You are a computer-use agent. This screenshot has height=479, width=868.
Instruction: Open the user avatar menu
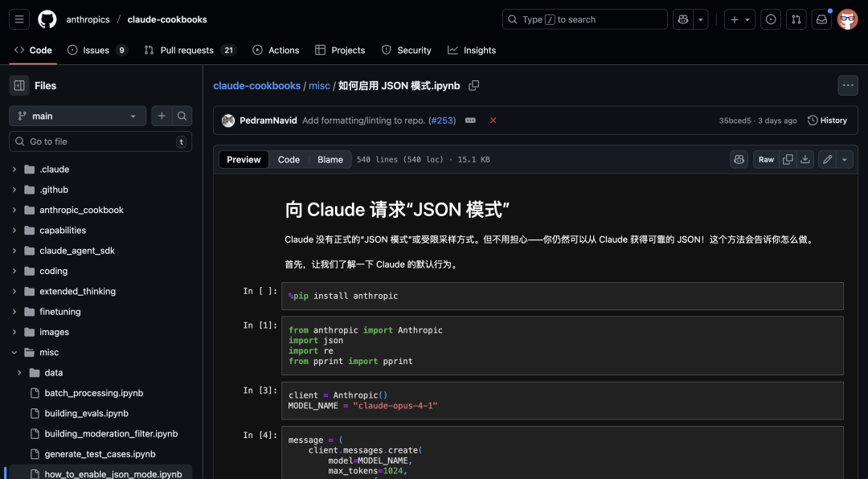pos(848,19)
